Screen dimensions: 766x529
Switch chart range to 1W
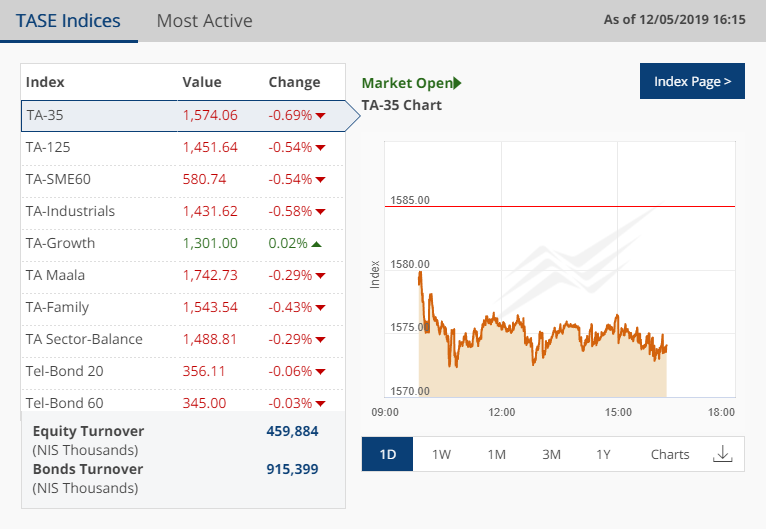(441, 454)
